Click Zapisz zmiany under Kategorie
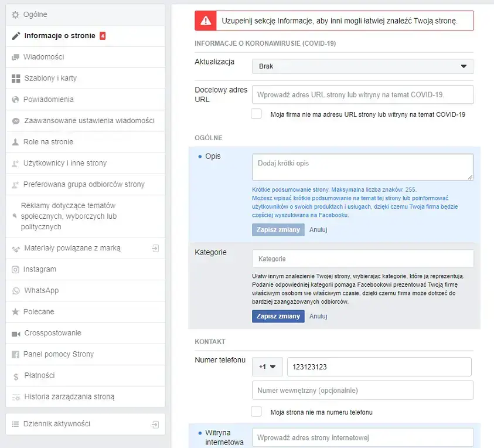The width and height of the screenshot is (494, 448). point(278,316)
